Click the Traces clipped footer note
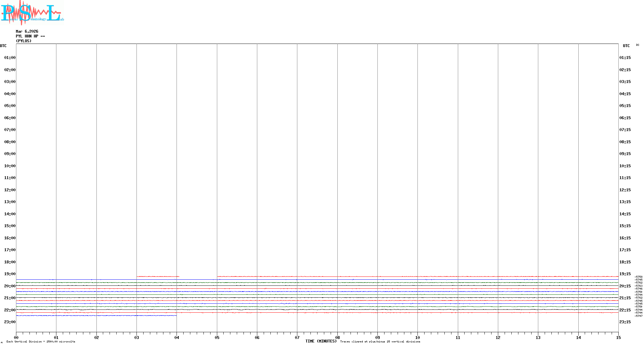Image resolution: width=644 pixels, height=346 pixels. pos(380,342)
